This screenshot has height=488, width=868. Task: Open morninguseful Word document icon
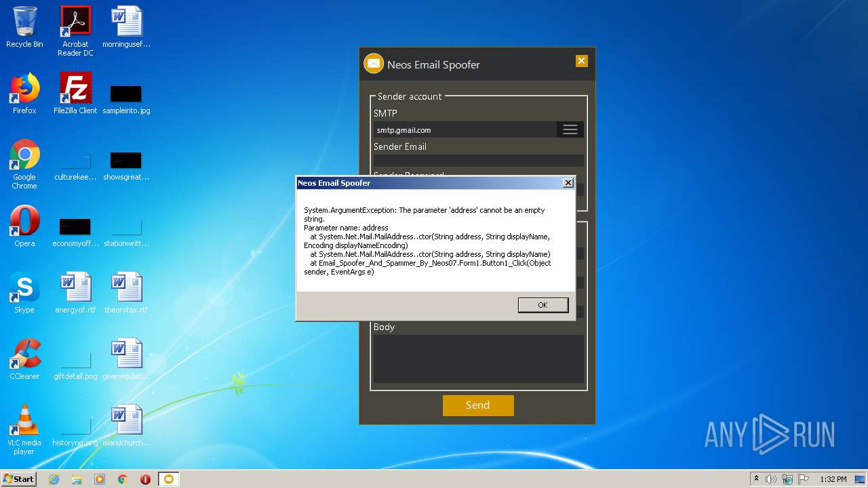click(x=127, y=27)
